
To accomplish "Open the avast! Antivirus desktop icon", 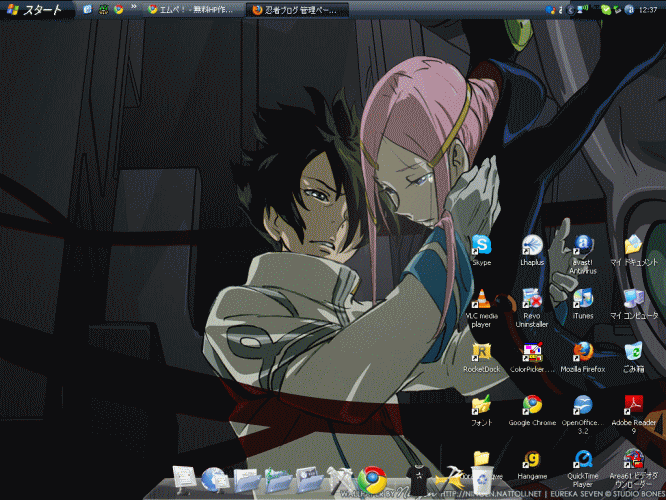I will tap(583, 254).
